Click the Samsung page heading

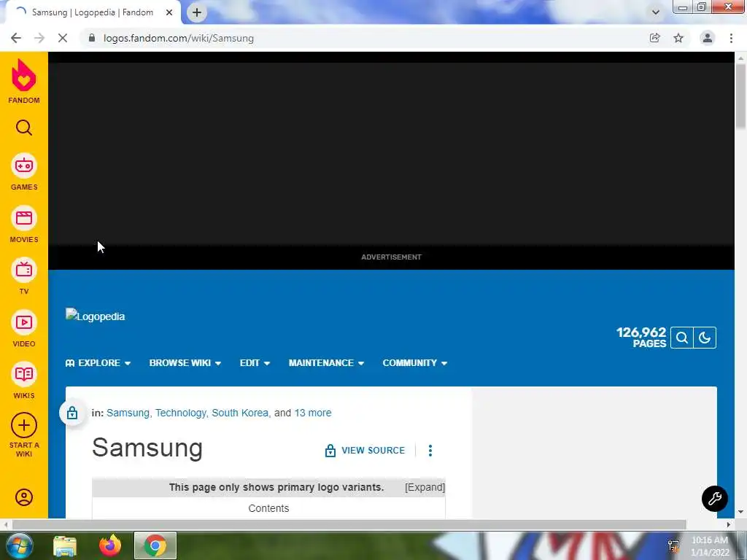(147, 448)
